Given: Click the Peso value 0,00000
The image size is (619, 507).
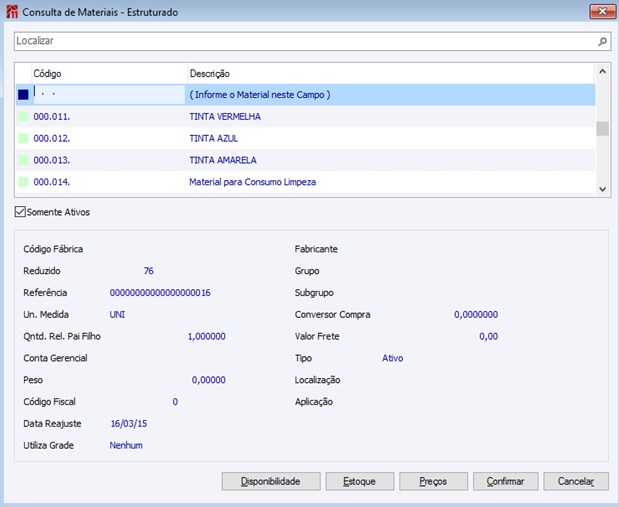Looking at the screenshot, I should tap(208, 380).
